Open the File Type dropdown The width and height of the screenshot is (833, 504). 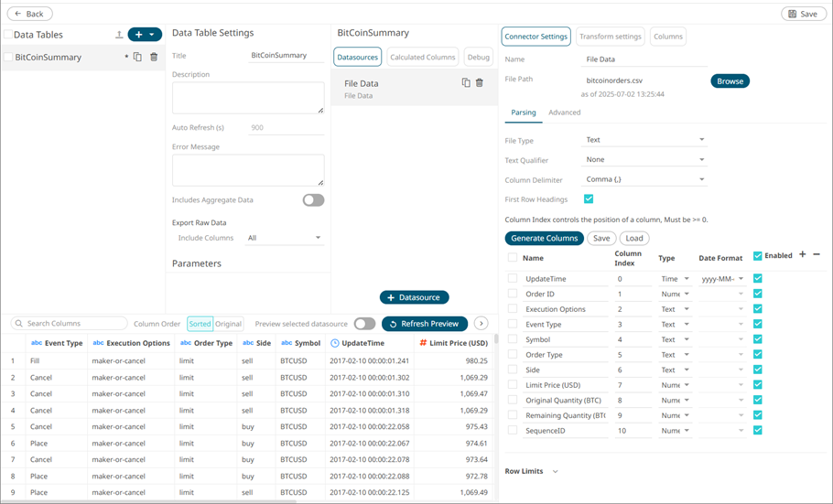click(x=645, y=140)
